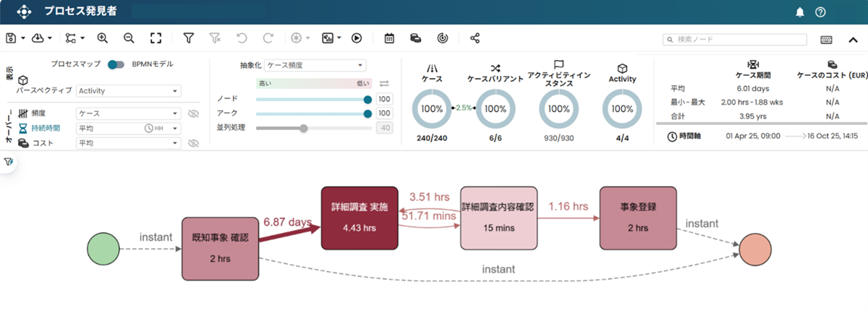Click the zoom in magnifier icon
868x311 pixels.
[102, 38]
